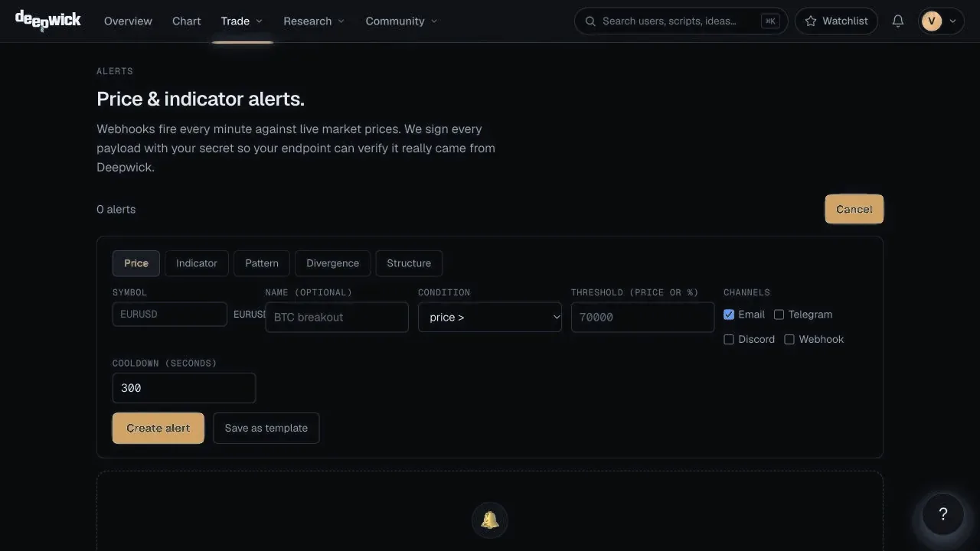The image size is (980, 551).
Task: Focus the Symbol input field
Action: pyautogui.click(x=170, y=315)
